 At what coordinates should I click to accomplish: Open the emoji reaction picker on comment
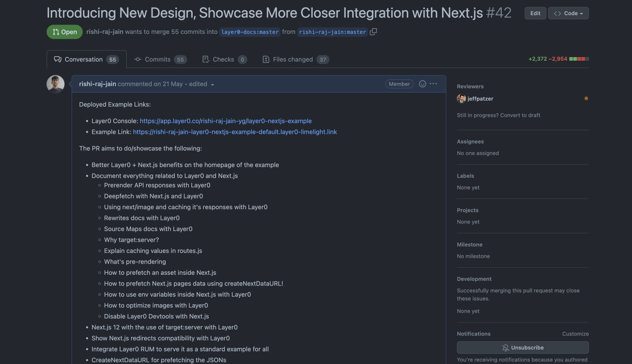click(422, 84)
